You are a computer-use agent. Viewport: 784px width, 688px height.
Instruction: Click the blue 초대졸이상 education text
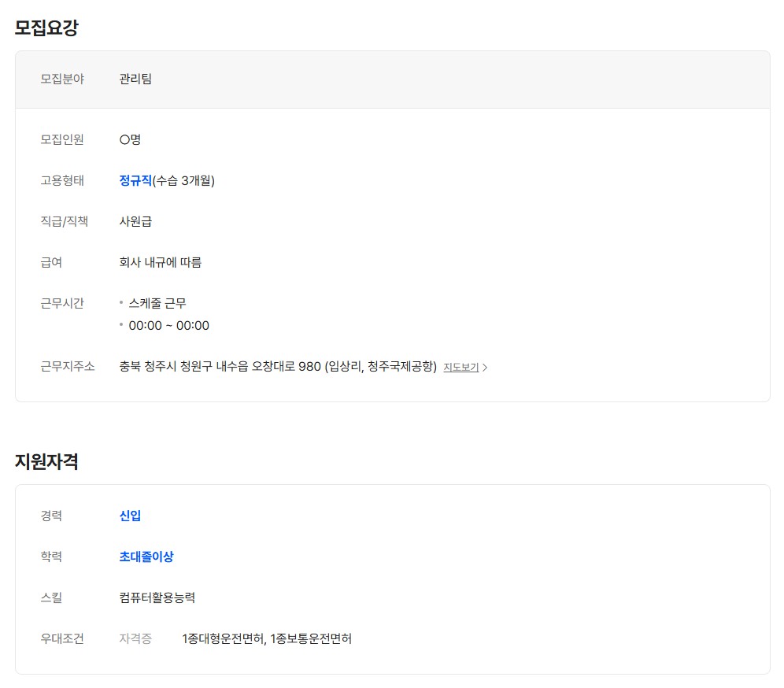146,557
